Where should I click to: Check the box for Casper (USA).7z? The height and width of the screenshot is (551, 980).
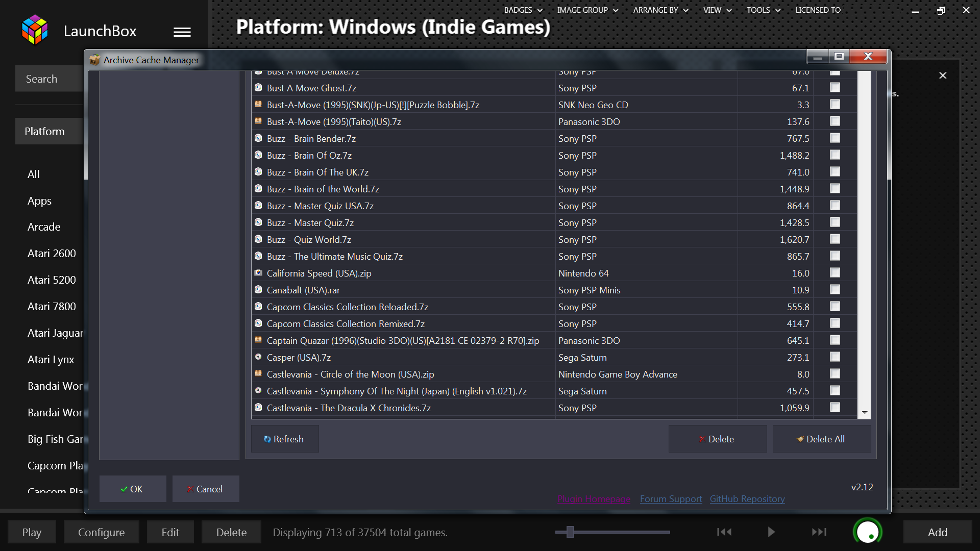[x=835, y=357]
